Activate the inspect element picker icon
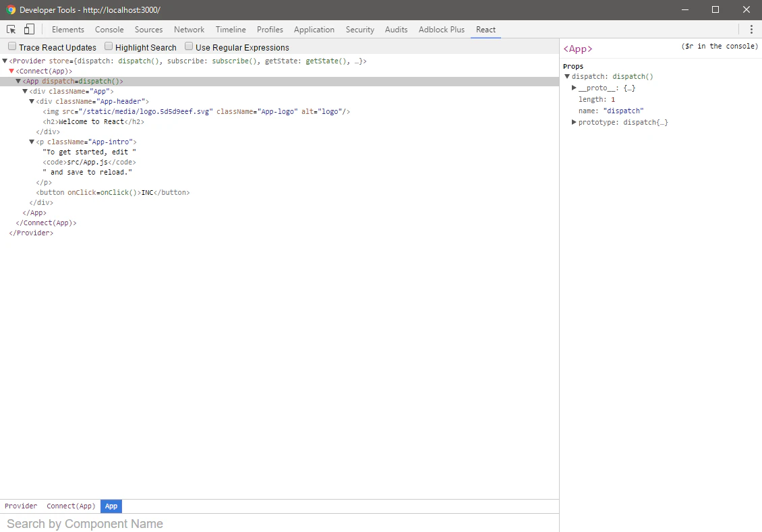 click(x=11, y=30)
